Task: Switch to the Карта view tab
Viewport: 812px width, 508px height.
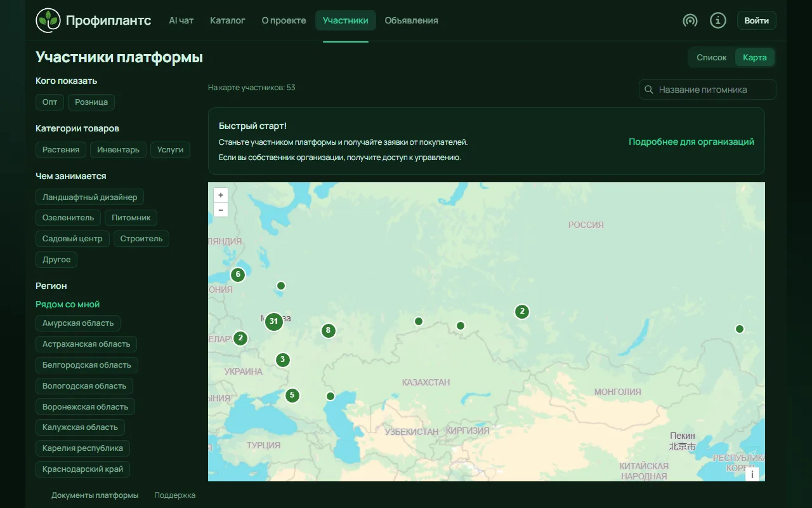Action: (755, 58)
